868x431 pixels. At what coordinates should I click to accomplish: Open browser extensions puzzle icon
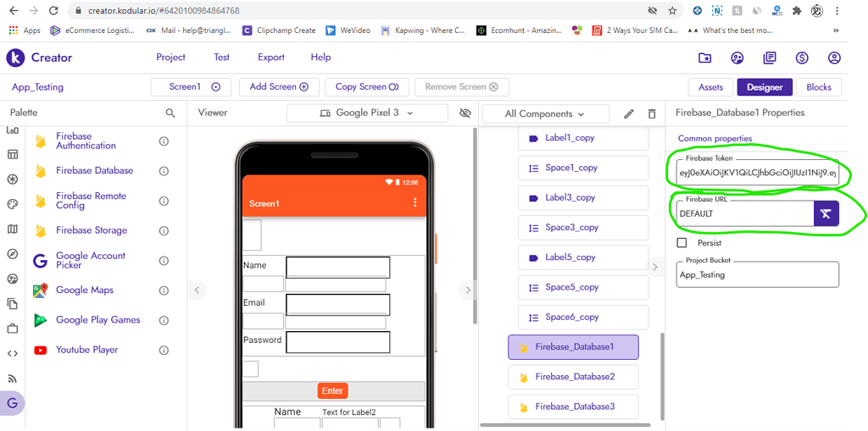click(797, 10)
